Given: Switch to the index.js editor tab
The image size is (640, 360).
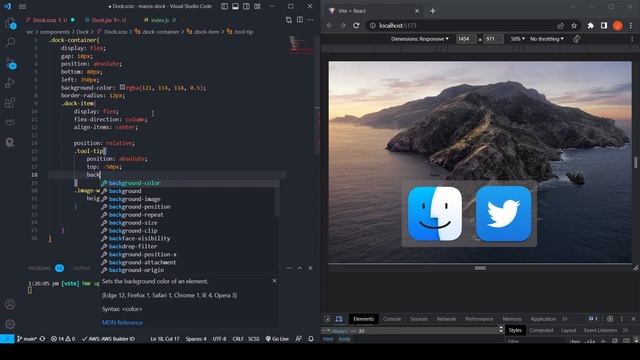Looking at the screenshot, I should tap(160, 20).
